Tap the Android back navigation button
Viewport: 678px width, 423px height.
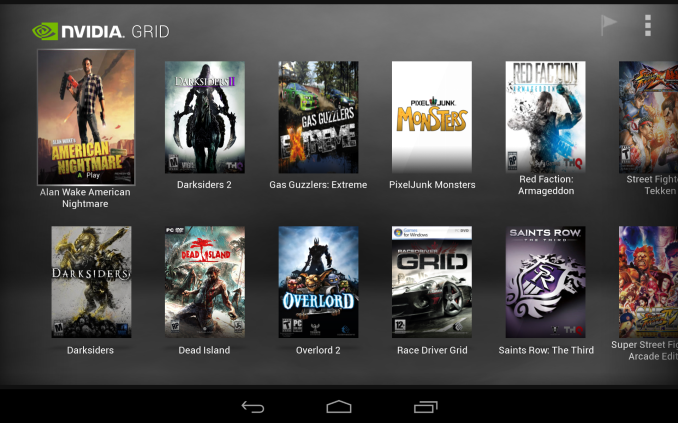(x=253, y=407)
